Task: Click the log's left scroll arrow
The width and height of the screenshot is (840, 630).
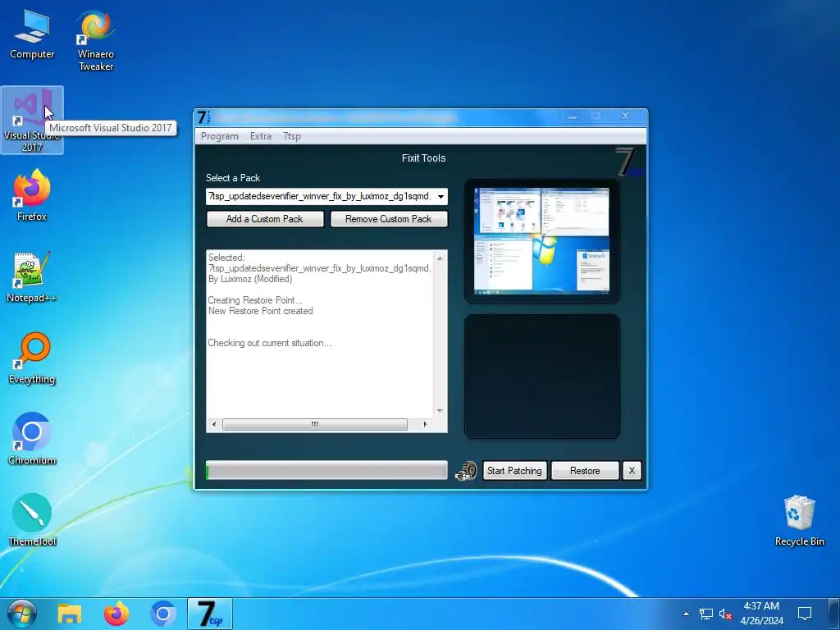Action: (214, 424)
